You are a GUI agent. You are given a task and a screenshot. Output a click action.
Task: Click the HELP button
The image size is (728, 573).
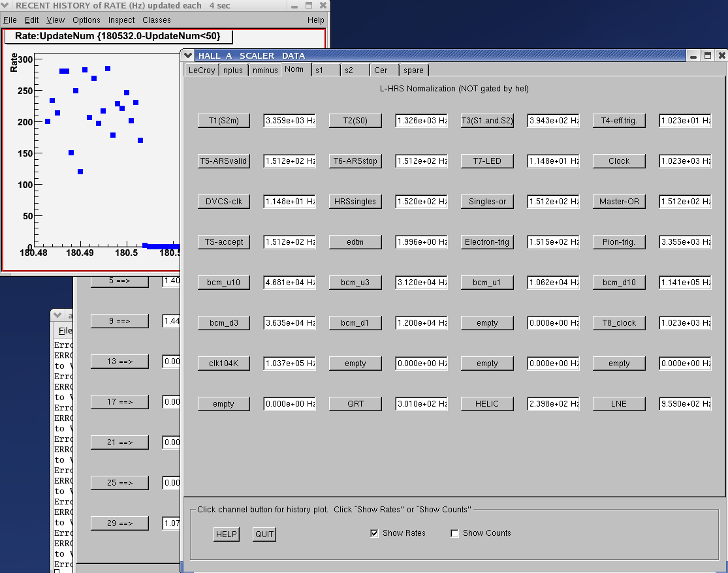pyautogui.click(x=227, y=534)
